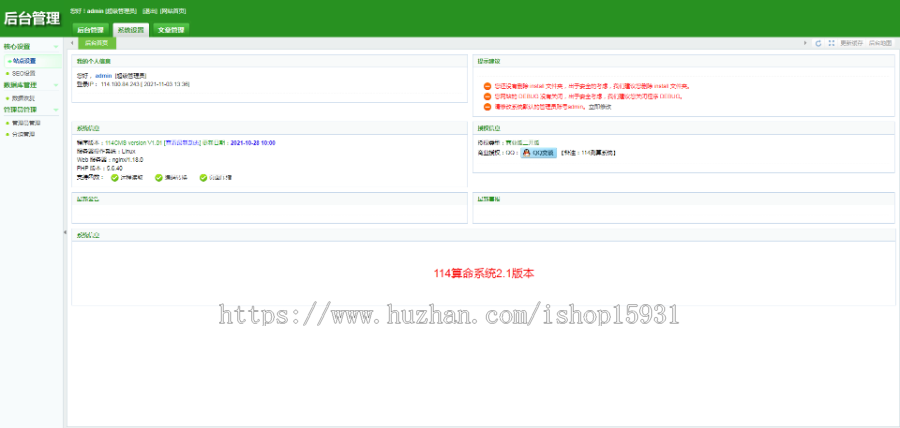Click the first green check icon under PHP version

(114, 178)
